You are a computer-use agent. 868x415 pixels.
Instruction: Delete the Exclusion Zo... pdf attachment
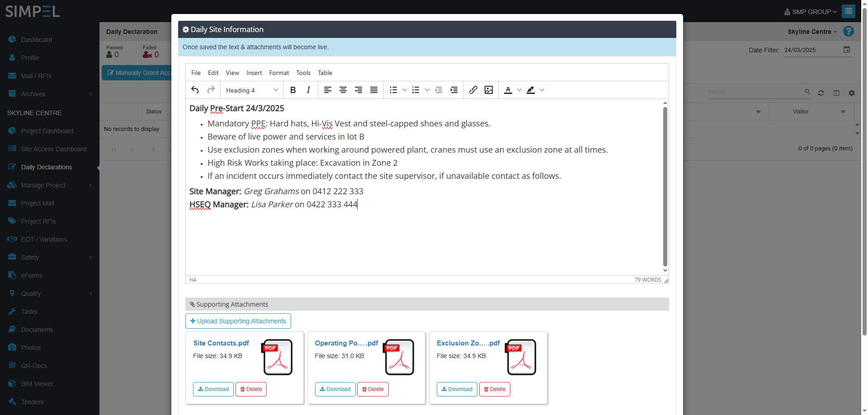[x=495, y=389]
